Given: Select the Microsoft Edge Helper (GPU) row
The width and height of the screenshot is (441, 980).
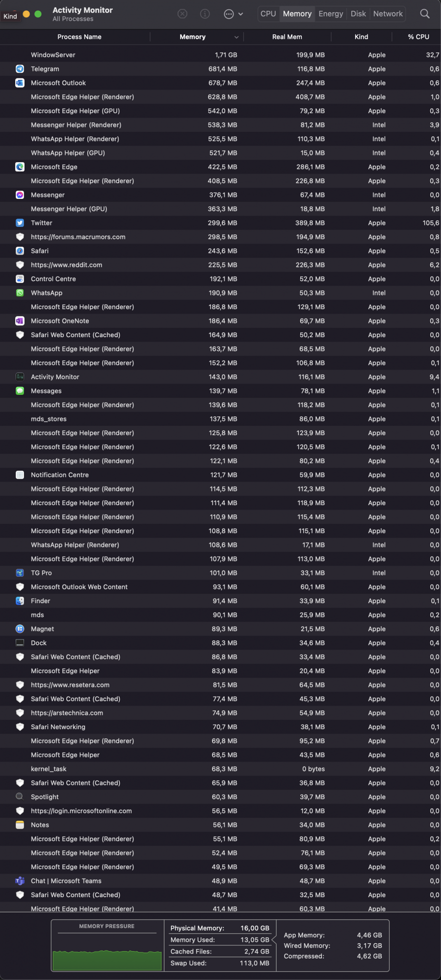Looking at the screenshot, I should [x=220, y=111].
